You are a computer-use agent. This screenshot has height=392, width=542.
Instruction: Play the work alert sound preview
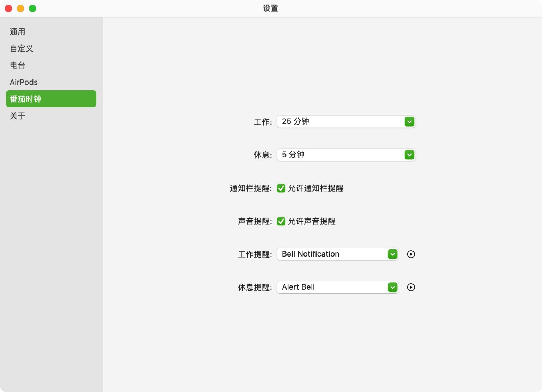411,254
